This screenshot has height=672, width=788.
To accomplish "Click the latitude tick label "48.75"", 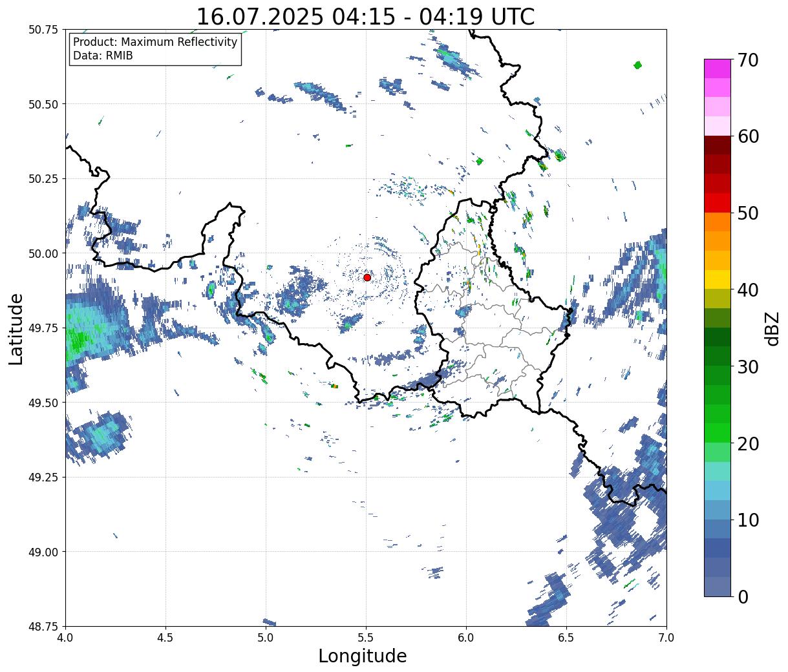I will [43, 626].
